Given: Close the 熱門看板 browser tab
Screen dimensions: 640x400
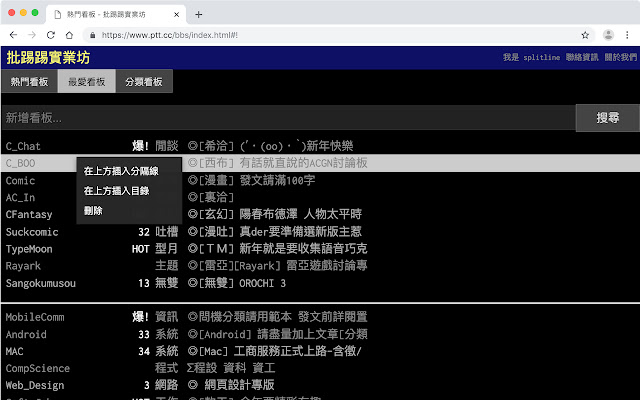Looking at the screenshot, I should click(176, 15).
